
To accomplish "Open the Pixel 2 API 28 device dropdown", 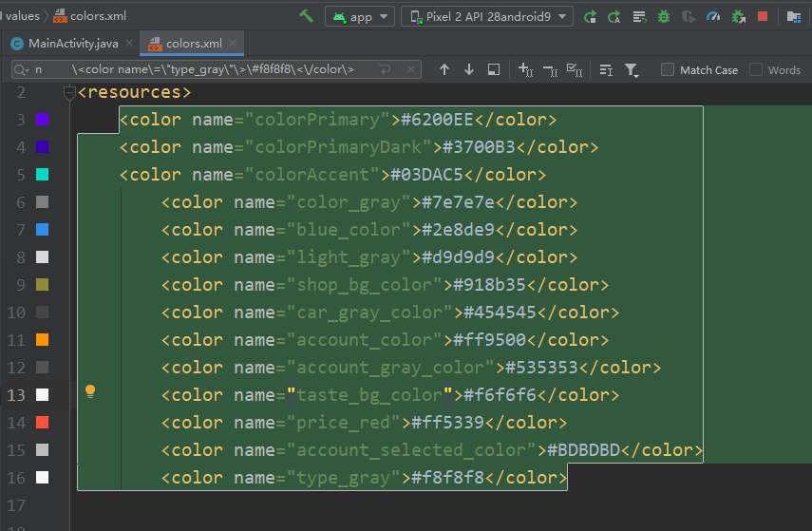I will pos(487,16).
